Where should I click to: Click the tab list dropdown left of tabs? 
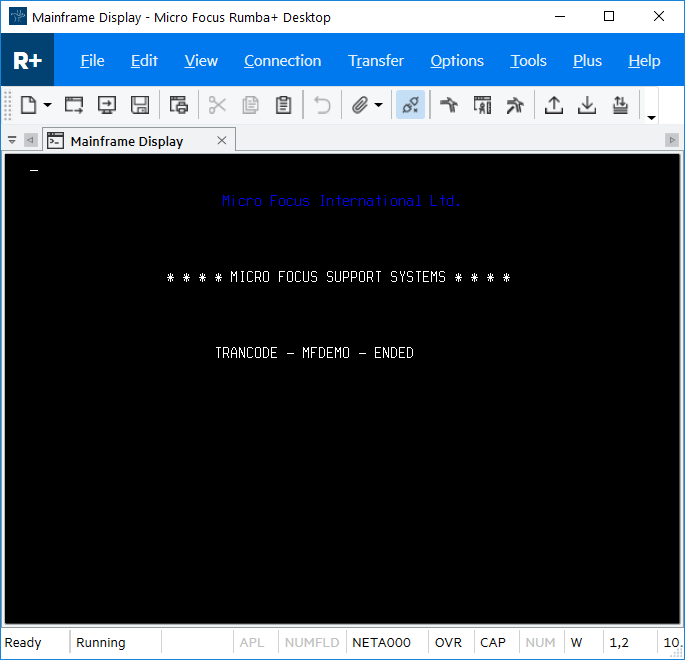point(12,141)
